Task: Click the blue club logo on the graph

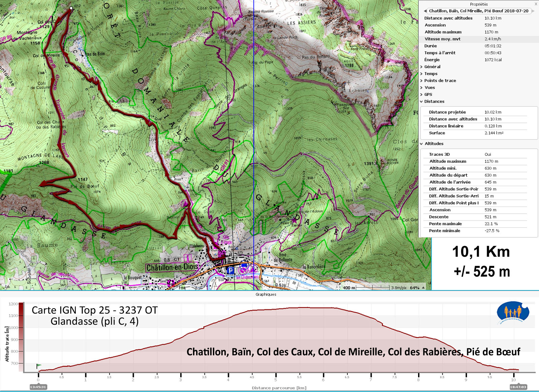Action: click(x=513, y=313)
